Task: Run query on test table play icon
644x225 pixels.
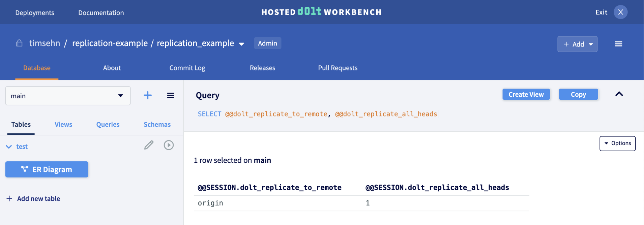Action: [169, 145]
